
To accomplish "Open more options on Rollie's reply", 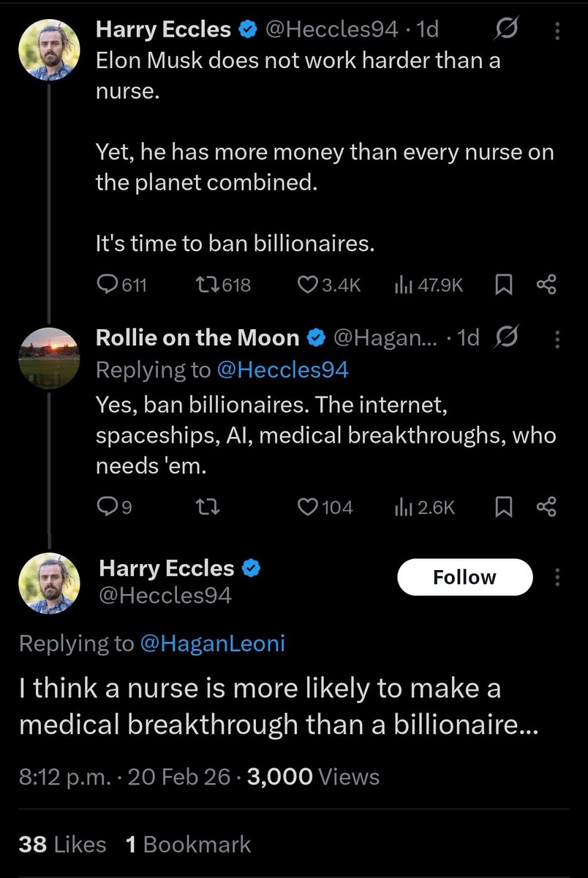I will (558, 338).
